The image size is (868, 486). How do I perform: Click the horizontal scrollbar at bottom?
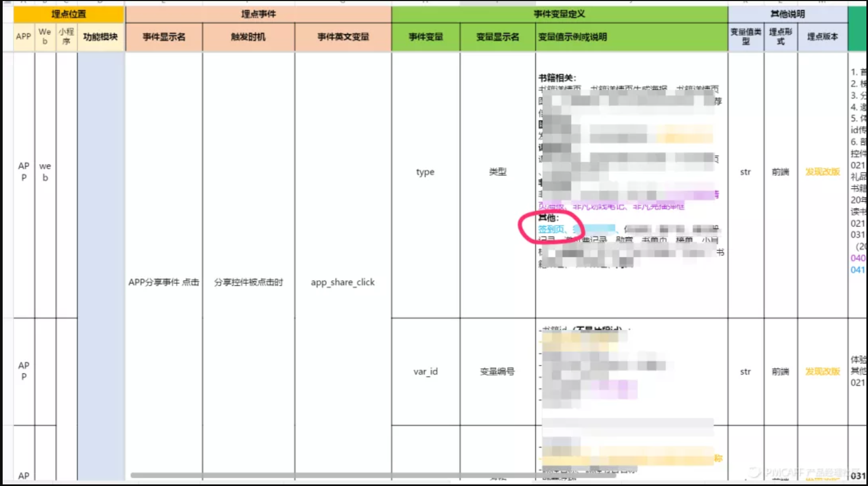tap(373, 475)
